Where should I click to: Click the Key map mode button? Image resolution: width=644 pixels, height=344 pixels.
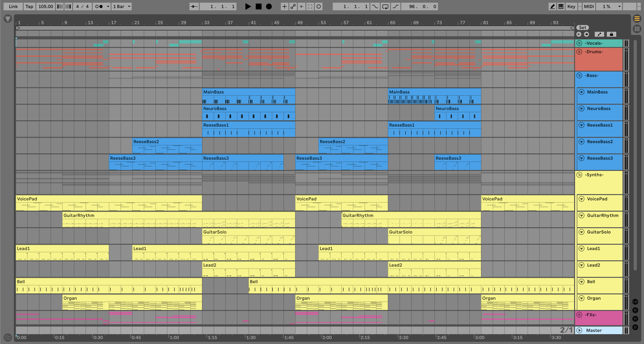tap(571, 6)
